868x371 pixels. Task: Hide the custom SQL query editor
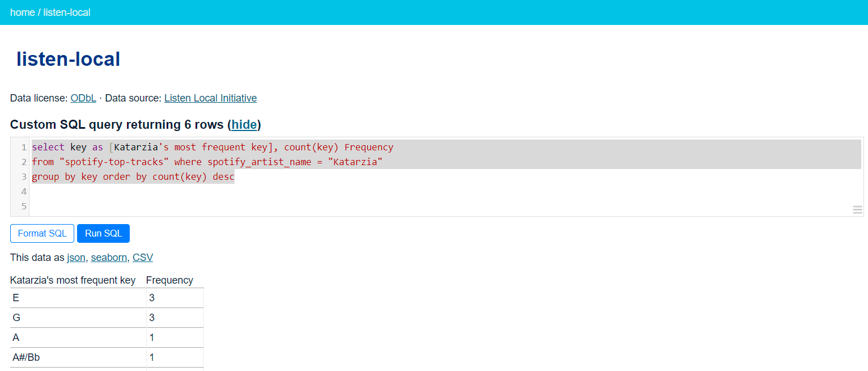pos(244,125)
